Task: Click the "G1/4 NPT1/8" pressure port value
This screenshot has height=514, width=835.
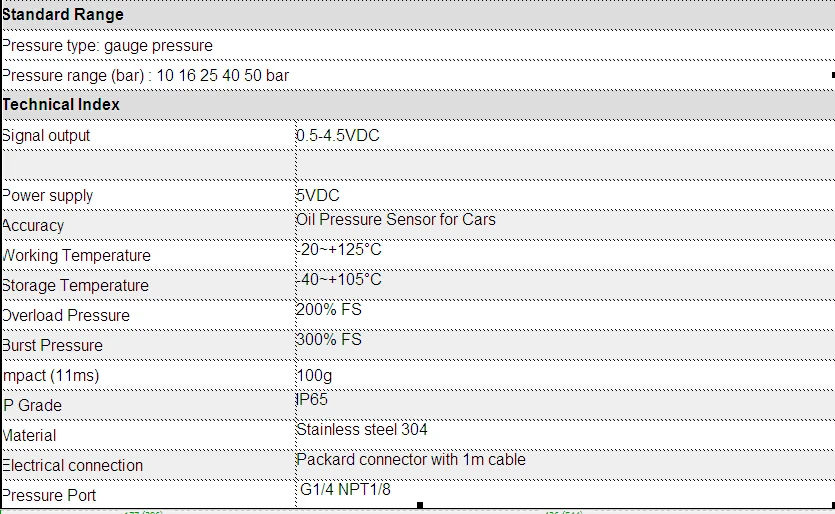Action: click(346, 489)
